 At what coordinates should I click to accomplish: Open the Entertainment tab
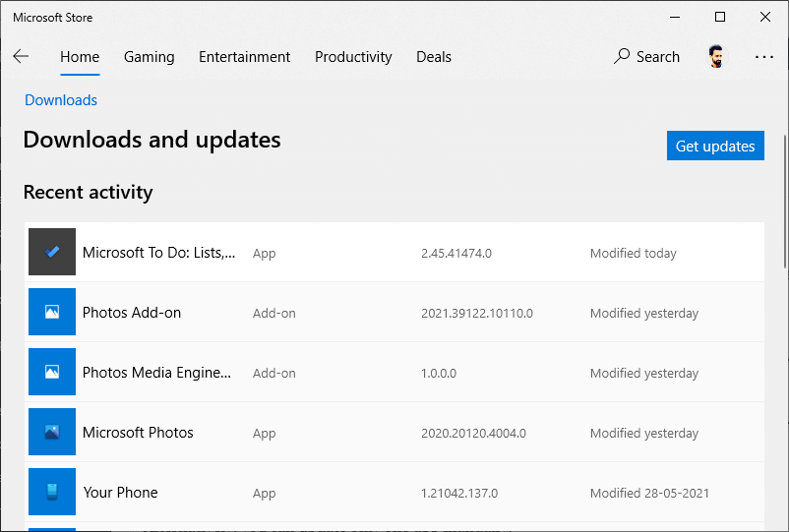pyautogui.click(x=244, y=57)
